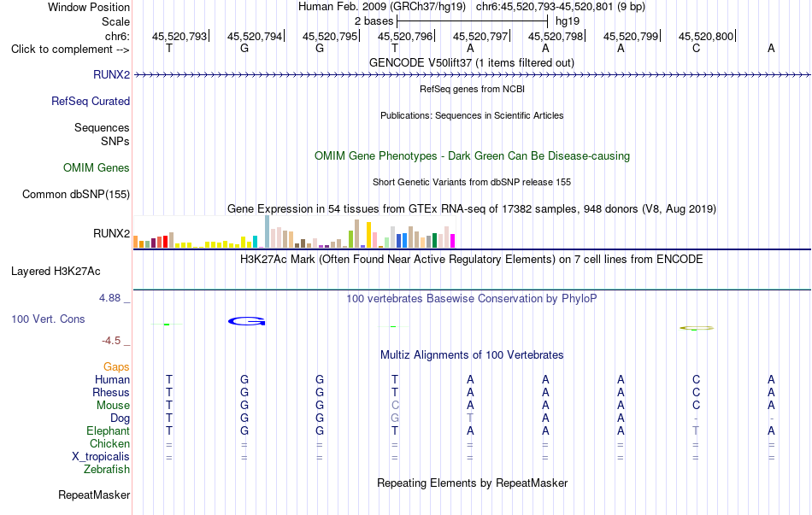The height and width of the screenshot is (515, 812).
Task: Click the Elephant alignment row label
Action: (109, 430)
